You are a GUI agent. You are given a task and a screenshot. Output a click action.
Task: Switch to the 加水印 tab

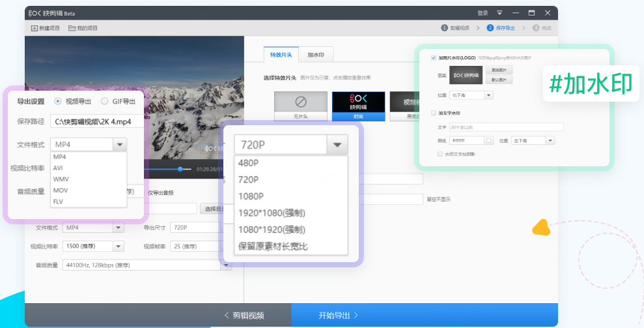[316, 55]
